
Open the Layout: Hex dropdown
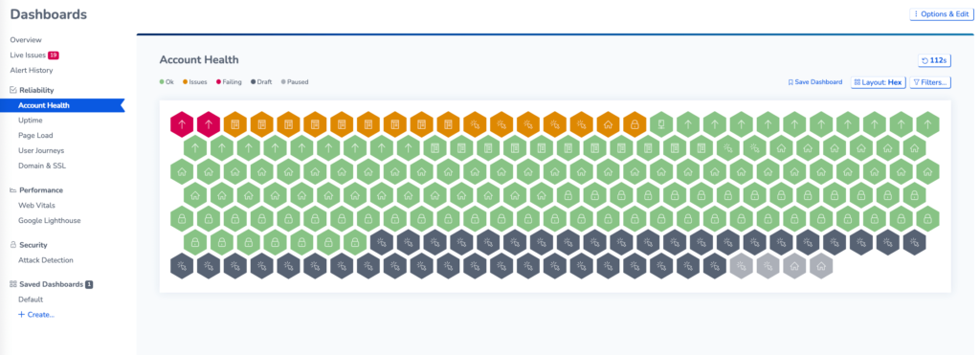(879, 82)
